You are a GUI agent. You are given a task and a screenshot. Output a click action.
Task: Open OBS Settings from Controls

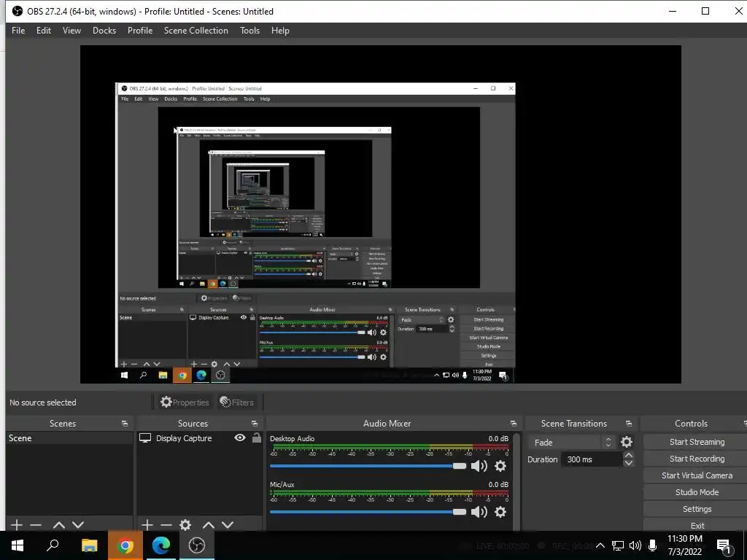coord(697,509)
